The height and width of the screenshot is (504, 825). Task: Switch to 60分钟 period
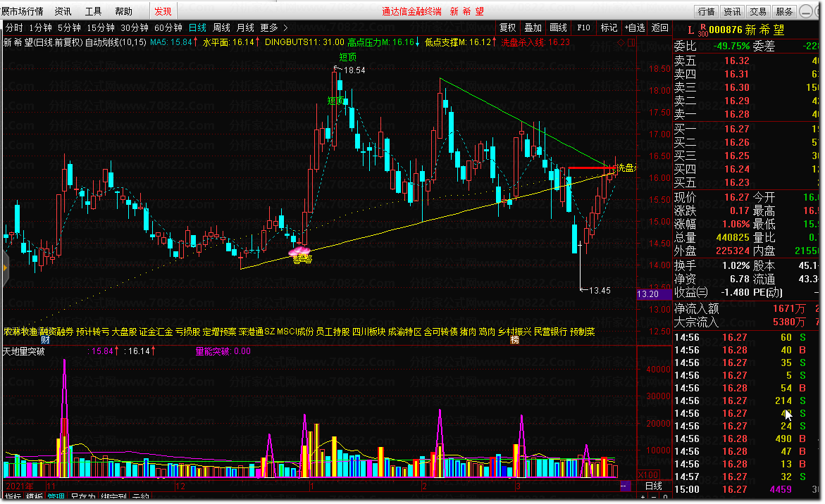pyautogui.click(x=168, y=28)
